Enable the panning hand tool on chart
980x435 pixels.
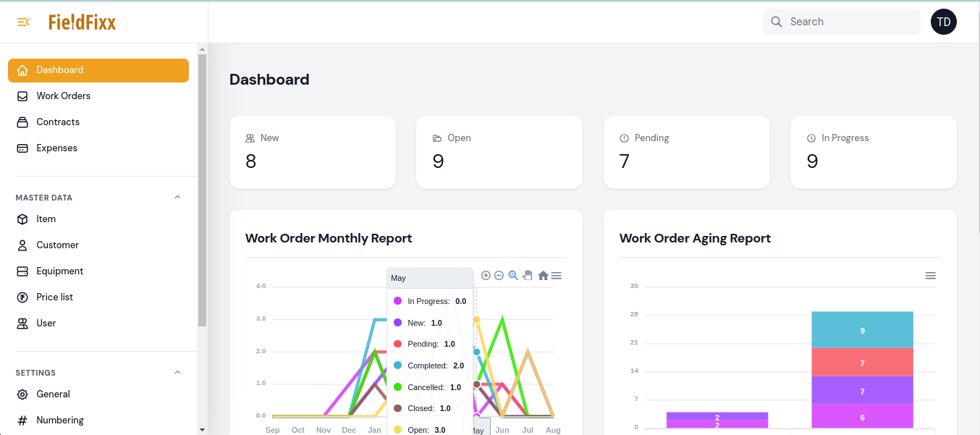pyautogui.click(x=528, y=276)
